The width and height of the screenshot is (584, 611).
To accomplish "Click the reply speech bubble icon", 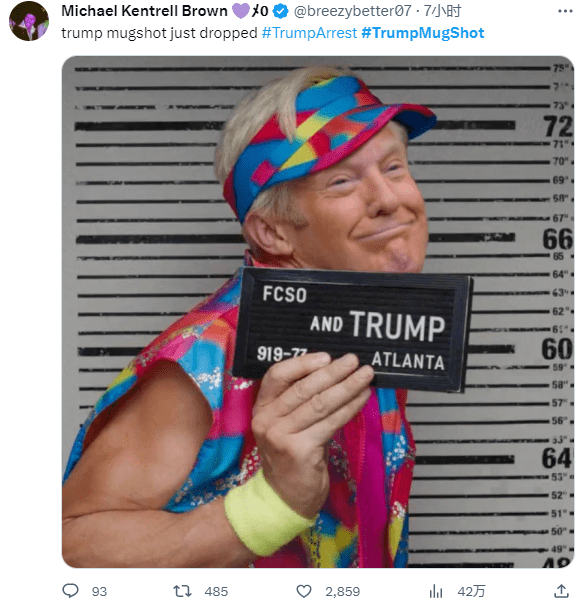I will [71, 591].
